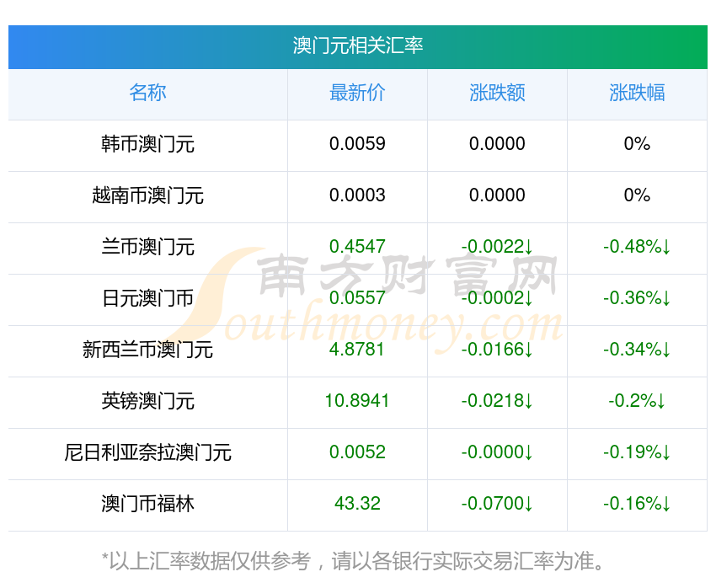716x588 pixels.
Task: Click latest price 0.0059
Action: (357, 144)
